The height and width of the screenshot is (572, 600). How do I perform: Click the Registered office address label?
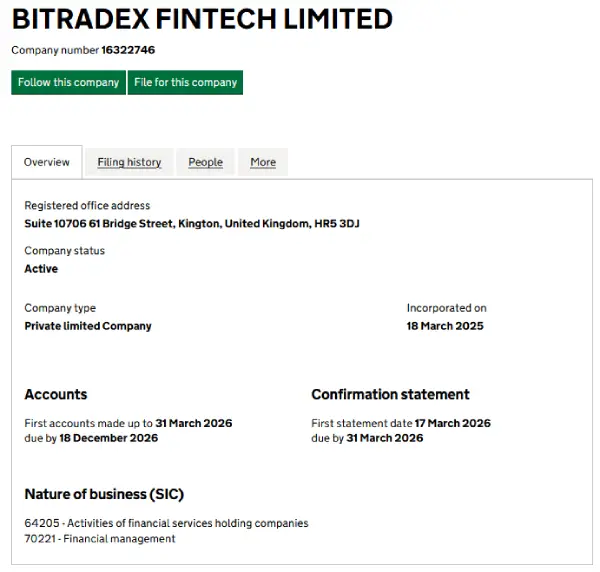point(87,206)
